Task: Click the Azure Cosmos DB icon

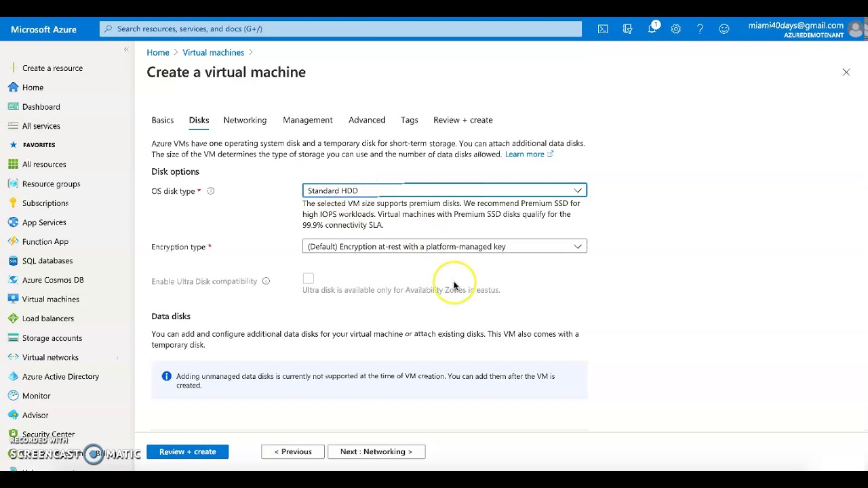Action: click(13, 280)
